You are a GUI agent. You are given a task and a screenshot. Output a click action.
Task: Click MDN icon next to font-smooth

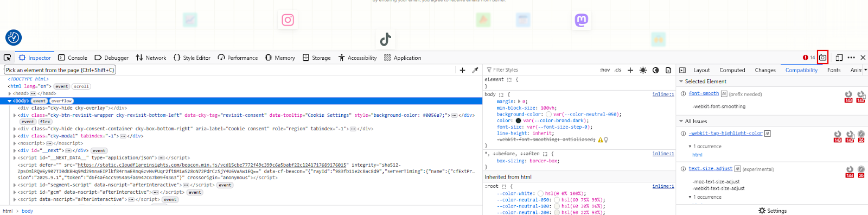(724, 94)
